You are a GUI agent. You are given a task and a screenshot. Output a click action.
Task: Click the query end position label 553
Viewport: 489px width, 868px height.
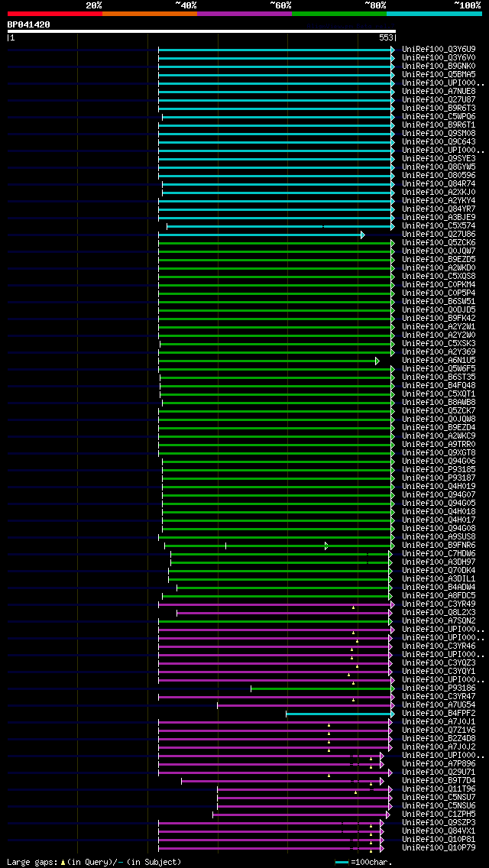pyautogui.click(x=386, y=37)
